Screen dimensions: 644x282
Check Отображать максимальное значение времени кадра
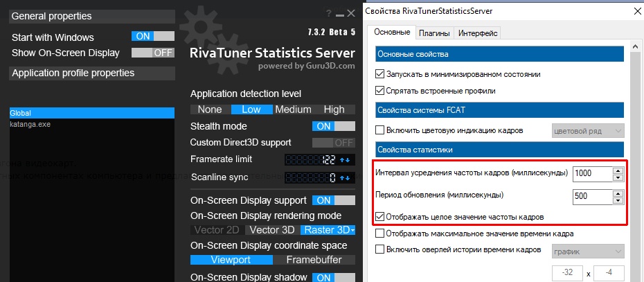pos(379,234)
